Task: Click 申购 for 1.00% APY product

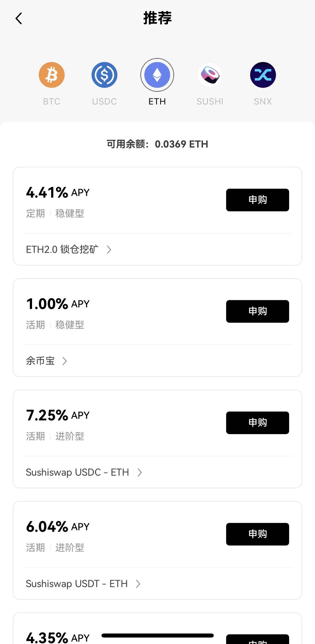Action: point(258,311)
